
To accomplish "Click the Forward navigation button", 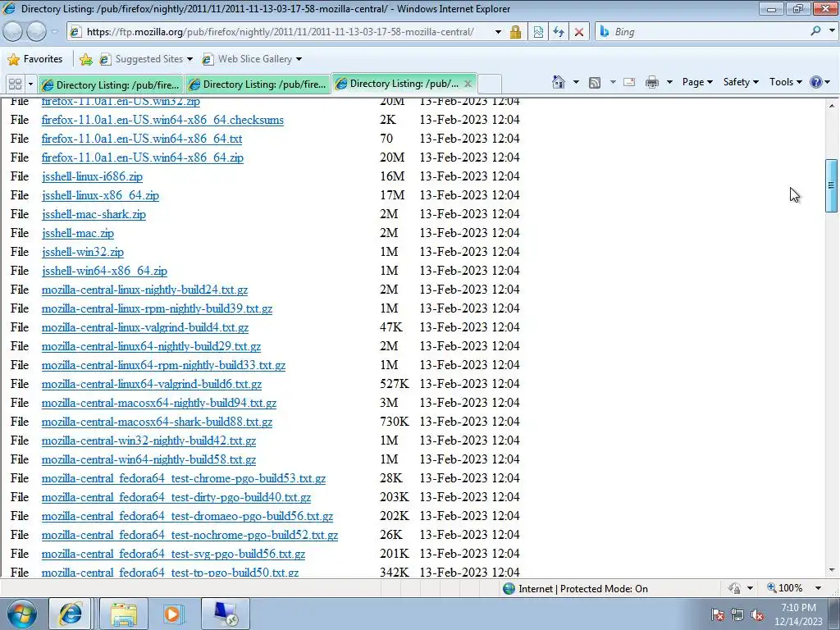I will point(36,32).
